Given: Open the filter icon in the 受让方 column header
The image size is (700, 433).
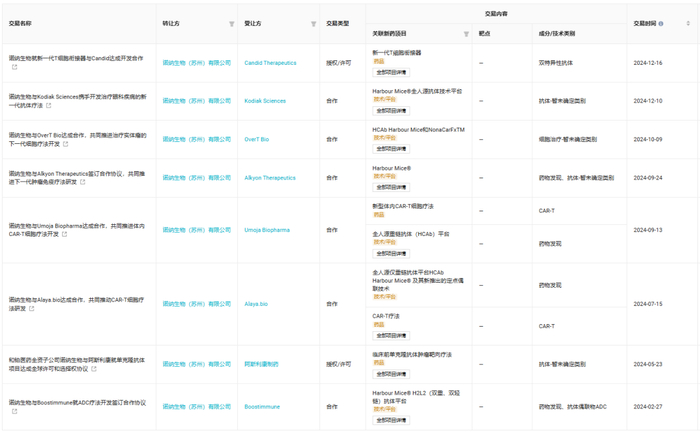Looking at the screenshot, I should coord(313,24).
